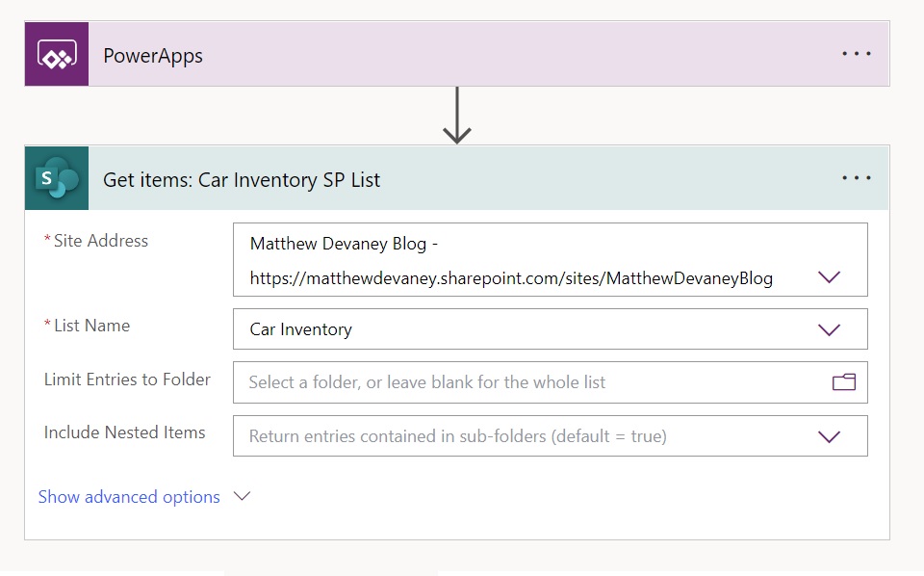Click the SharePoint connector icon
This screenshot has height=576, width=924.
point(57,178)
